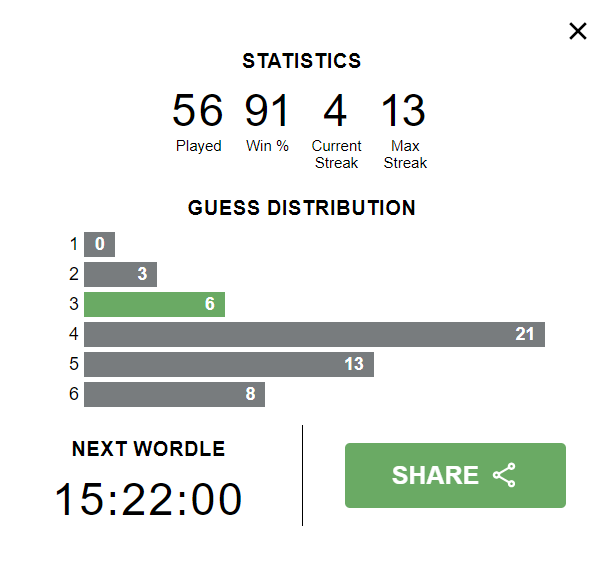This screenshot has height=562, width=602.
Task: Click the bar showing 8 for 6 guesses
Action: (174, 394)
